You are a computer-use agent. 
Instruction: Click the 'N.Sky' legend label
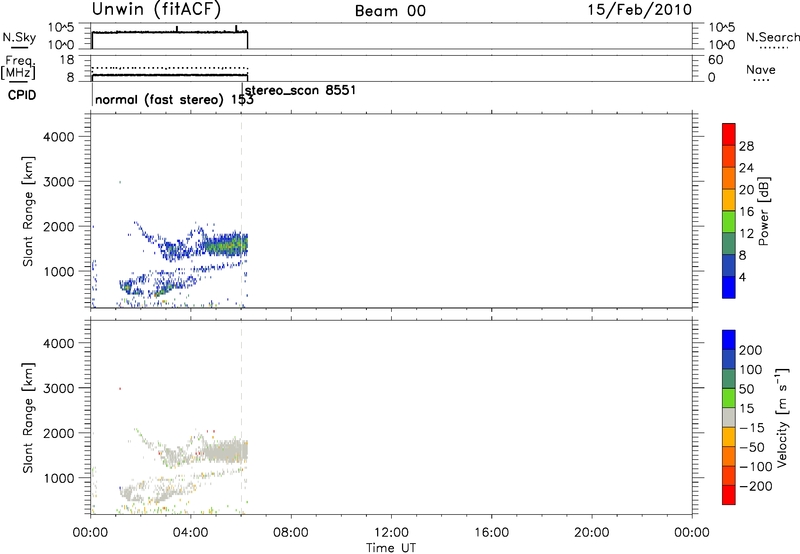tap(19, 37)
